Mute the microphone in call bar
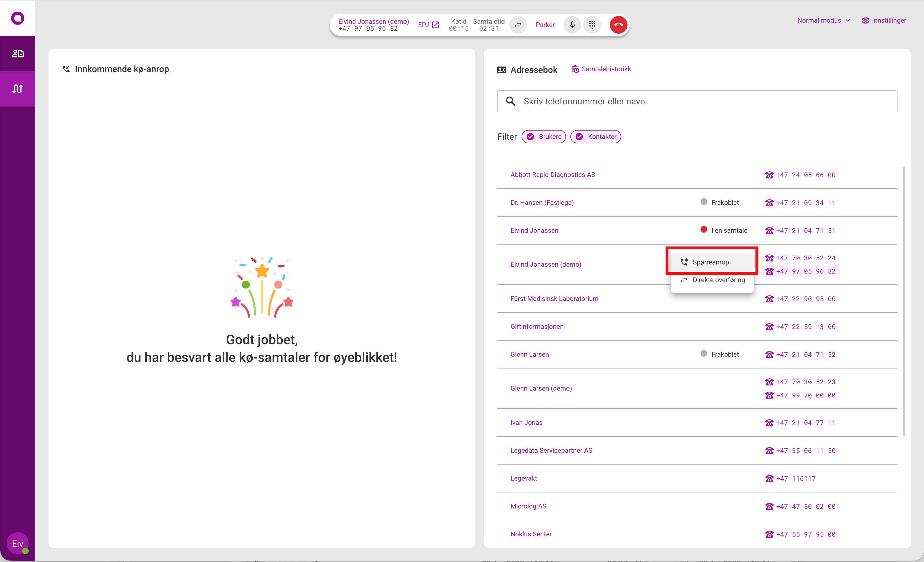 (x=572, y=25)
